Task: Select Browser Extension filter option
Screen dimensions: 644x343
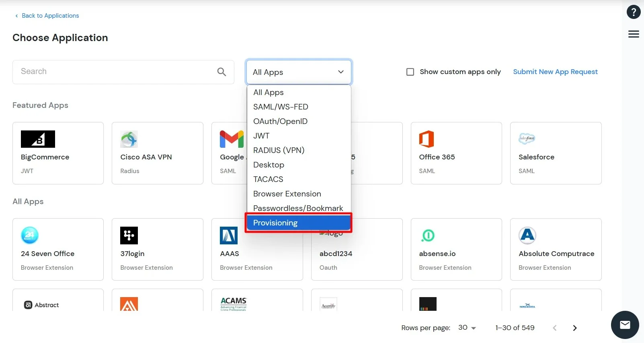Action: 299,194
